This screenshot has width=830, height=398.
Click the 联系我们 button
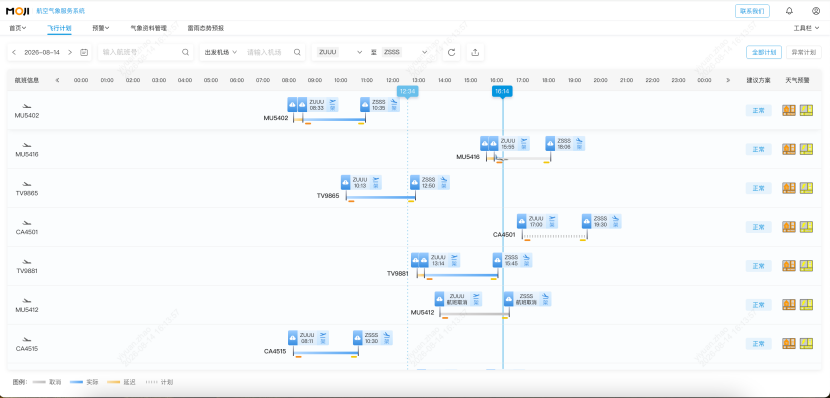point(752,11)
